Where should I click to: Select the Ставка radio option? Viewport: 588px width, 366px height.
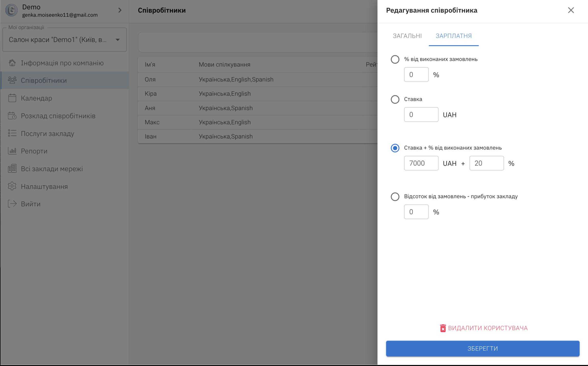[395, 99]
